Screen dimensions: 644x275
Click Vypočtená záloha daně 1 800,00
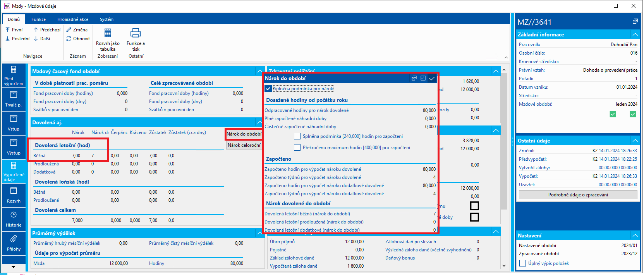click(355, 266)
